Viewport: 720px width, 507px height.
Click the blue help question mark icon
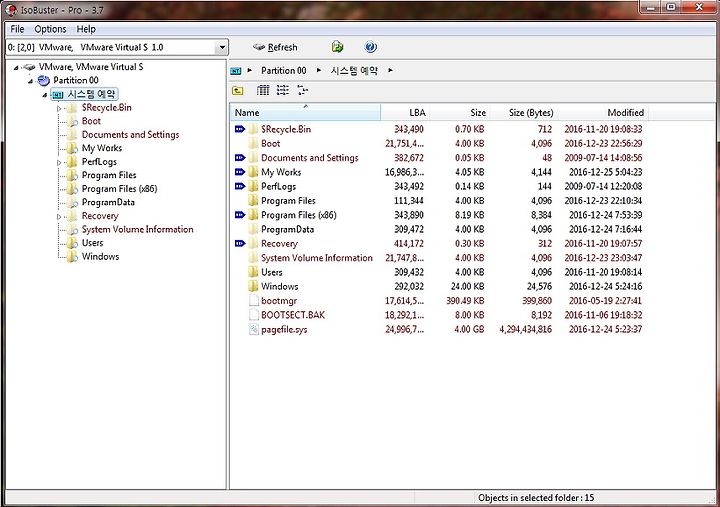(371, 47)
